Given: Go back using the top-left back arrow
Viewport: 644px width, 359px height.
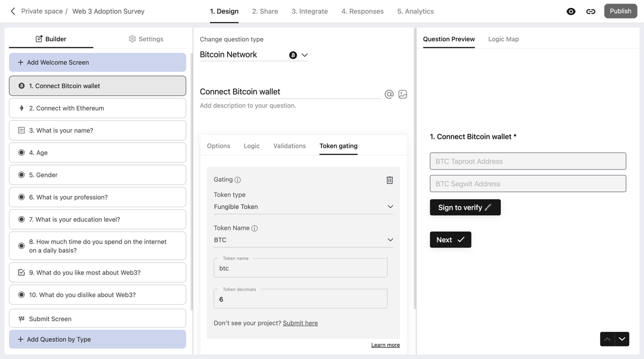Looking at the screenshot, I should click(12, 11).
